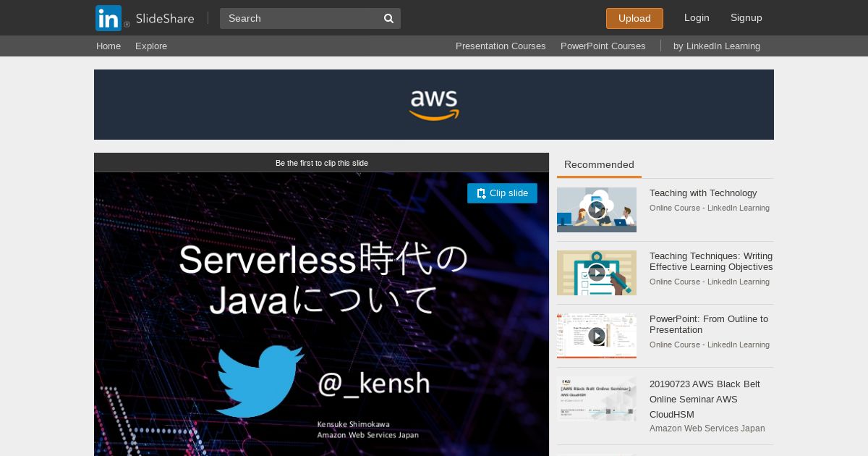This screenshot has height=456, width=868.
Task: Click 'Online Course - LinkedIn Learning' under Teaching Techniques
Action: coord(710,282)
